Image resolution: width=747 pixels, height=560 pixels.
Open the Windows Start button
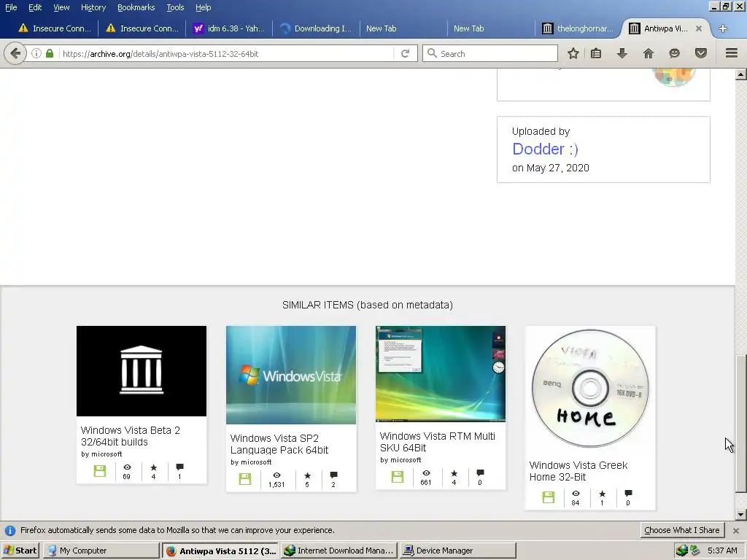[20, 551]
